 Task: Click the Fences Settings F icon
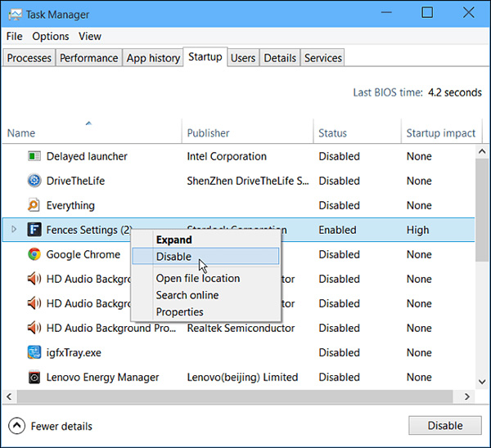(x=34, y=230)
